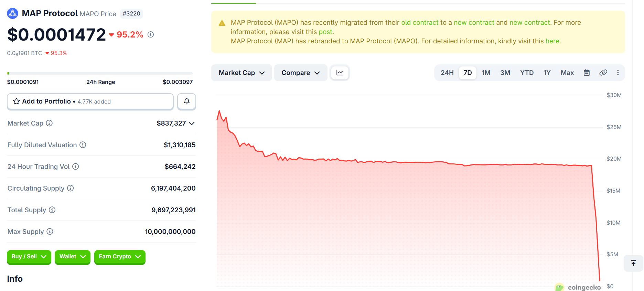Viewport: 644px width, 291px height.
Task: Open chart more options three-dot menu
Action: 618,73
